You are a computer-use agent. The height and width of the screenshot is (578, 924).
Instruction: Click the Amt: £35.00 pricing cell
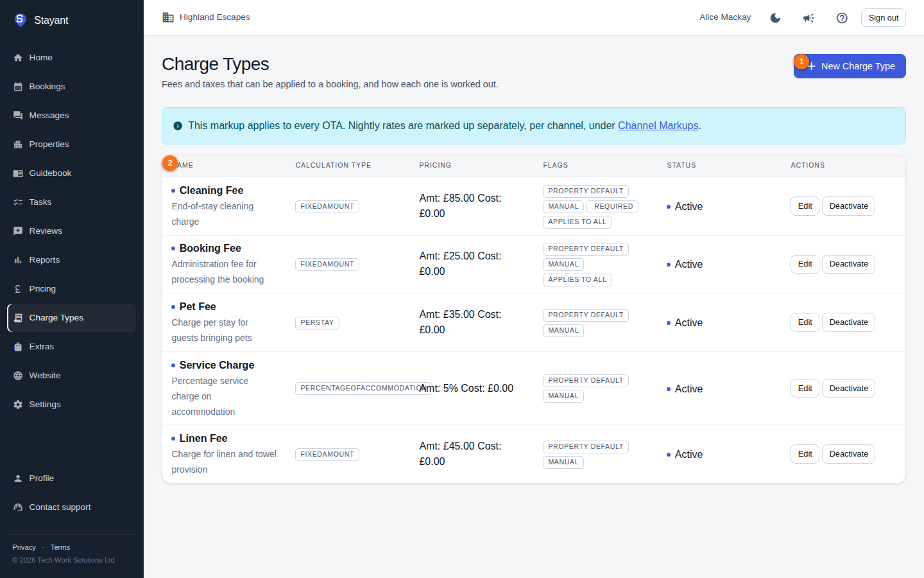(x=460, y=322)
